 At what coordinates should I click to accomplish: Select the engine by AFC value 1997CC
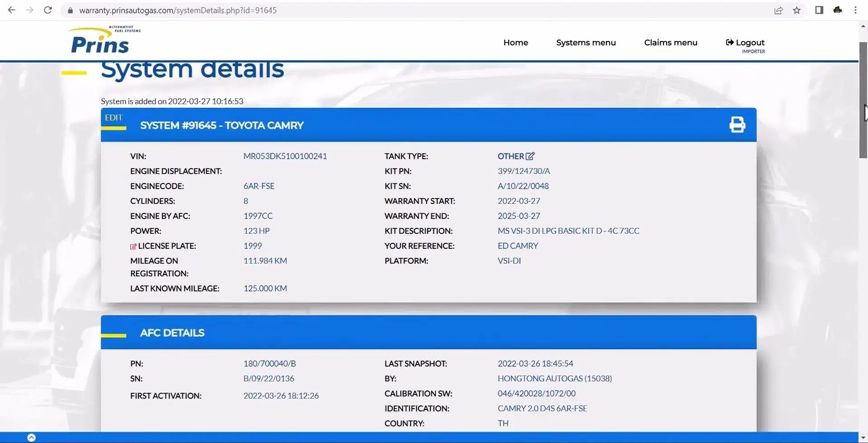pyautogui.click(x=258, y=216)
